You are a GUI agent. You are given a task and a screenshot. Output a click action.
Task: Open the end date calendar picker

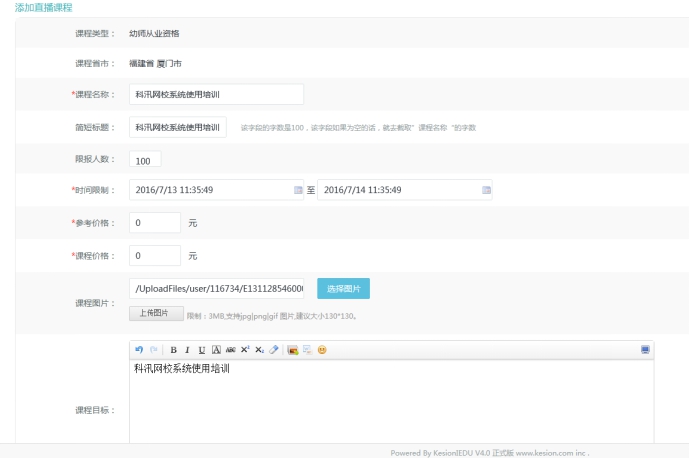(x=486, y=190)
